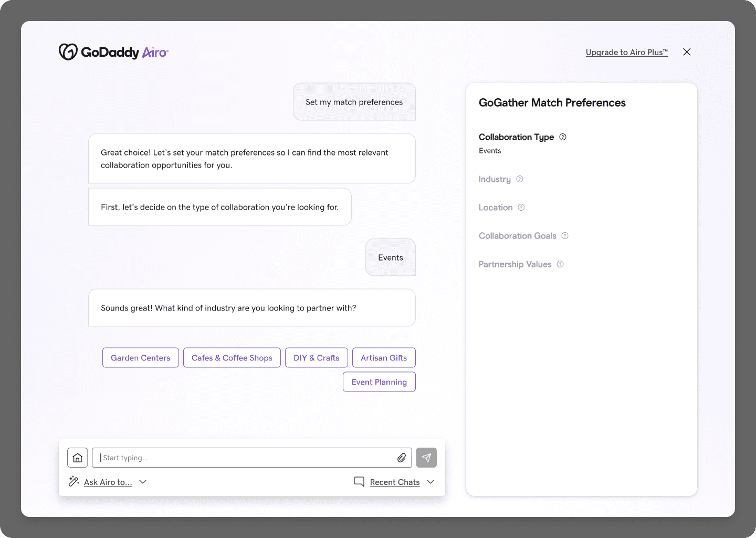Click the 'Set my match preferences' message

click(x=354, y=102)
